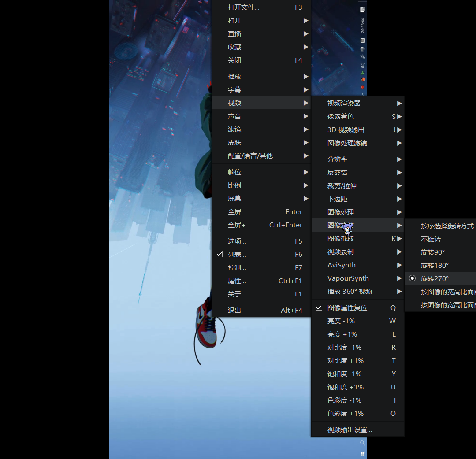
Task: Click the 中 IME indicator in rotated video
Action: pos(362,49)
